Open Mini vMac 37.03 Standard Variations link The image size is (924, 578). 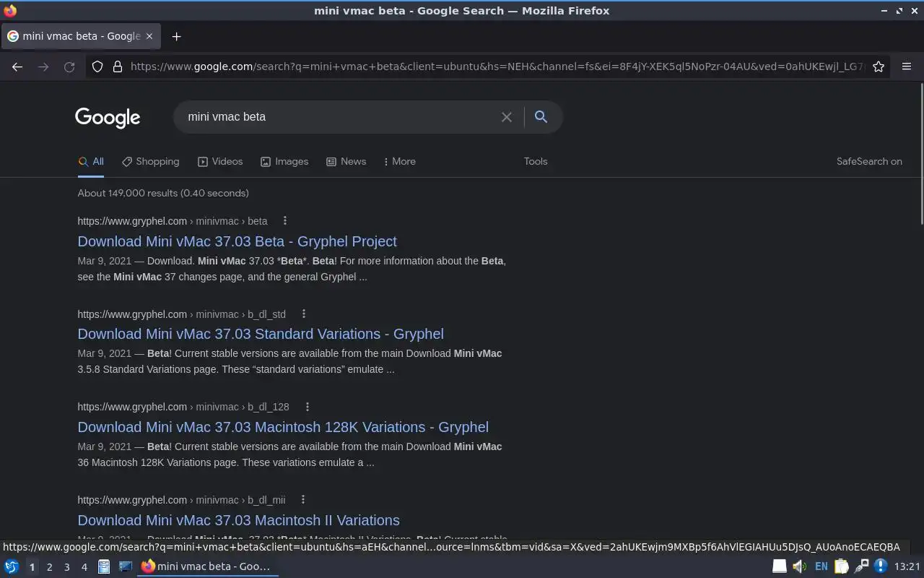(x=261, y=334)
